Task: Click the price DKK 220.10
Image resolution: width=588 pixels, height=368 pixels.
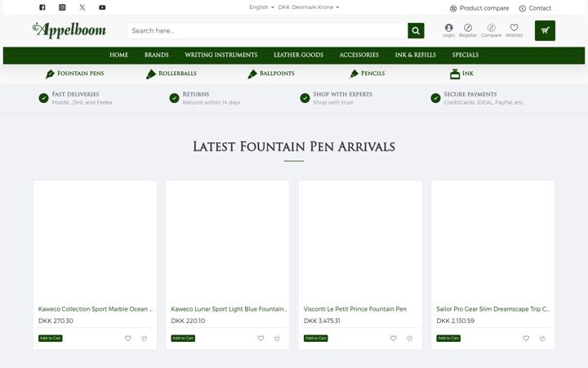Action: point(188,321)
